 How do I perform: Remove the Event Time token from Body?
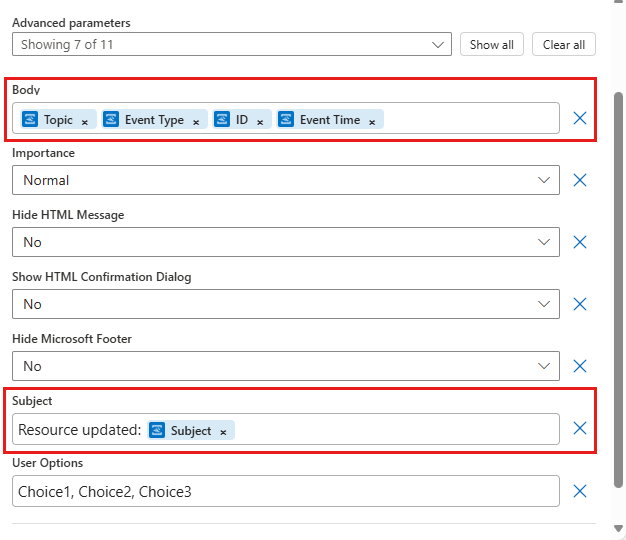coord(372,121)
